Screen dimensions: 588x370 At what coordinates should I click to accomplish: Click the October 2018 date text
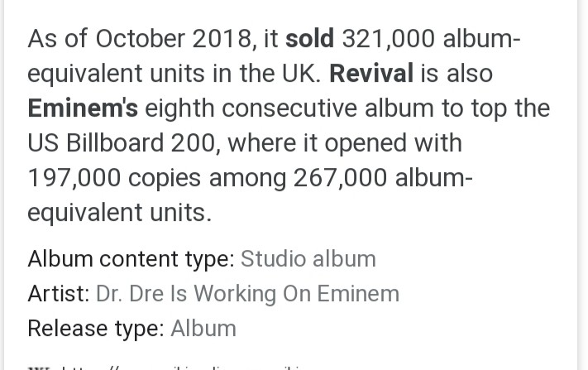coord(173,39)
